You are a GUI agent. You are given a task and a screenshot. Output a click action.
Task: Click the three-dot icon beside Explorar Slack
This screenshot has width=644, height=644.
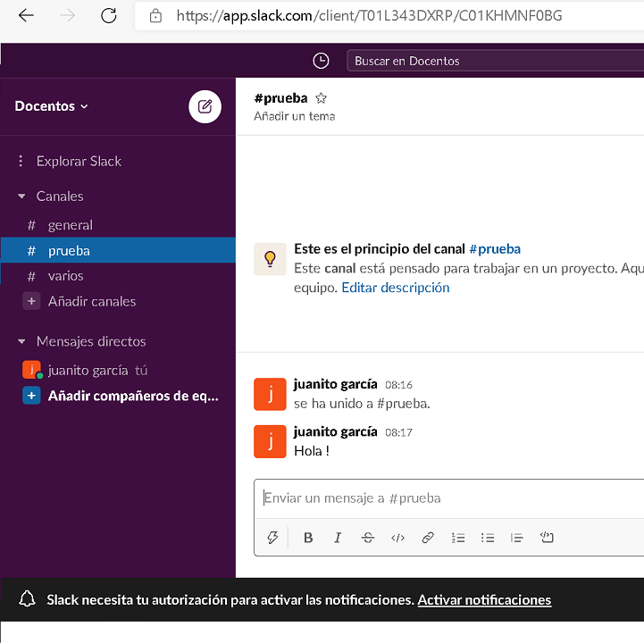[21, 161]
